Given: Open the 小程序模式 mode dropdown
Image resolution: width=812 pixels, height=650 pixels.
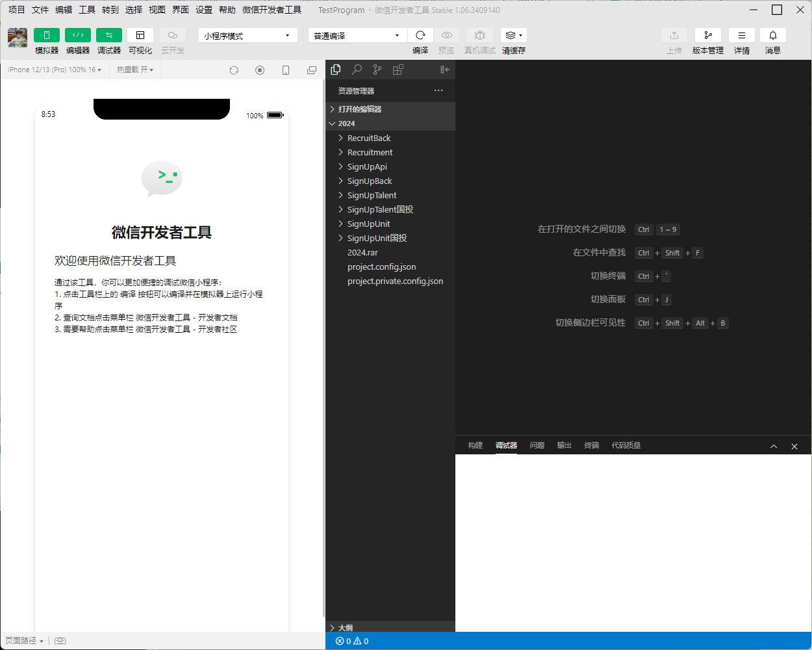Looking at the screenshot, I should click(248, 35).
